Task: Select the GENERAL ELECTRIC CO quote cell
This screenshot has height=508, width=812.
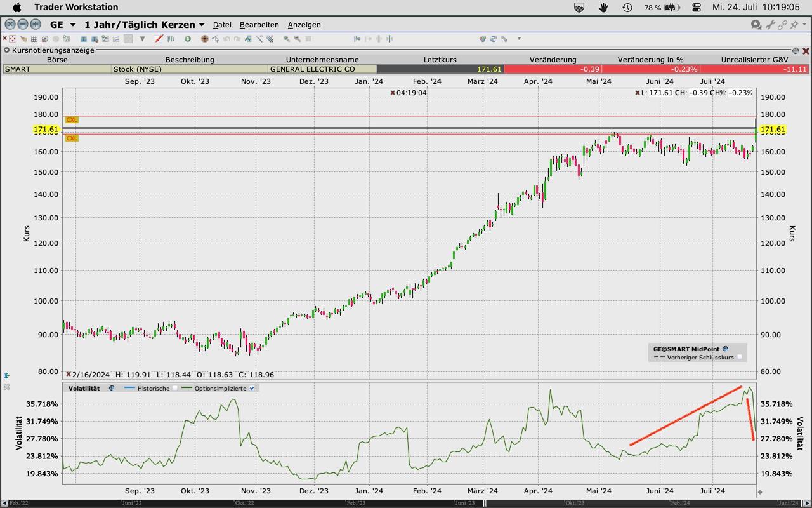Action: tap(322, 69)
